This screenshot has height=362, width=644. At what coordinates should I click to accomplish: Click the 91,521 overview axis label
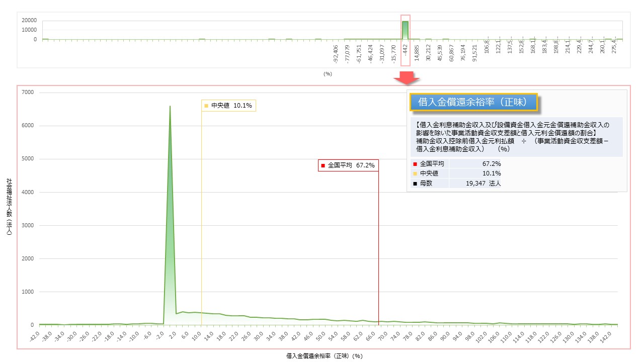(x=474, y=52)
